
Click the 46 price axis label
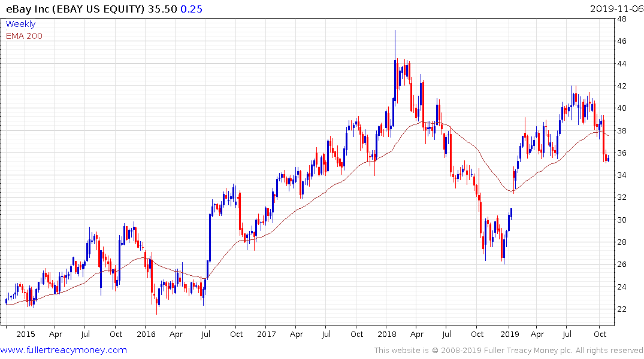point(621,41)
